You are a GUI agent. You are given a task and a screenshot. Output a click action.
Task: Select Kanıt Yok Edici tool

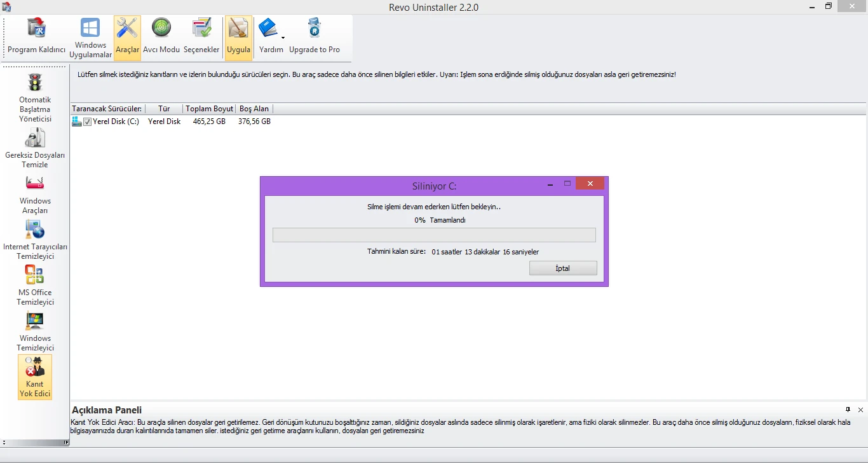35,377
